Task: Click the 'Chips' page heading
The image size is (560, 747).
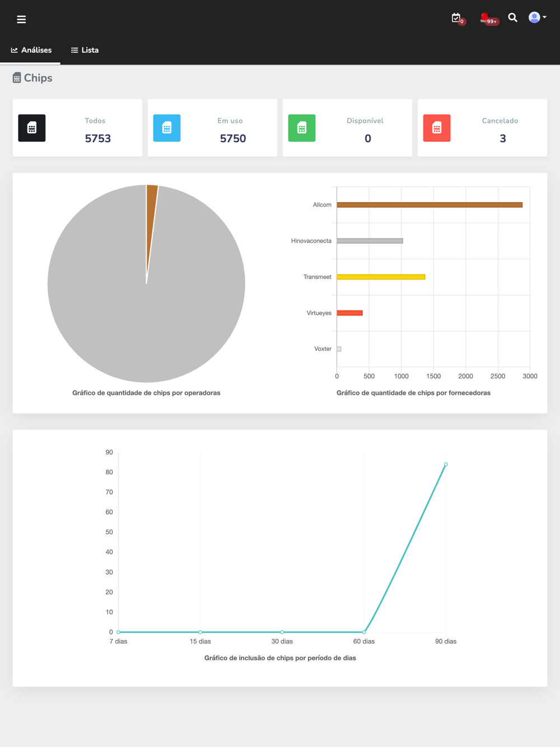Action: tap(38, 78)
